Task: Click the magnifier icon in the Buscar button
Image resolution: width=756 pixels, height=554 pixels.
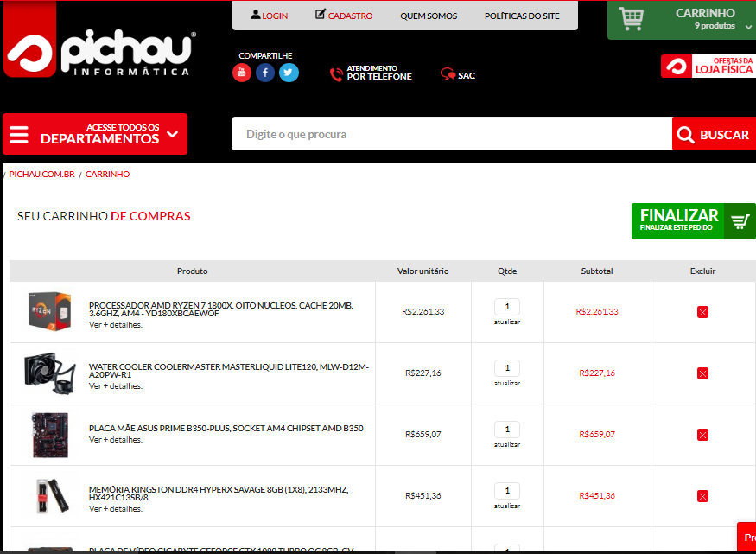Action: pyautogui.click(x=685, y=135)
